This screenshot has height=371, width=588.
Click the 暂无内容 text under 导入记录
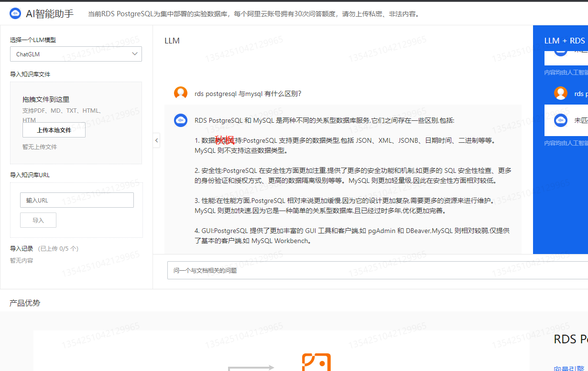point(22,261)
